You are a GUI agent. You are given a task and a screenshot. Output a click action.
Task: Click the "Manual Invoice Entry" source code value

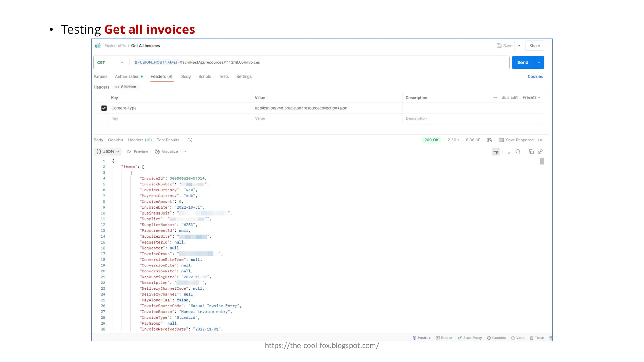pyautogui.click(x=214, y=306)
